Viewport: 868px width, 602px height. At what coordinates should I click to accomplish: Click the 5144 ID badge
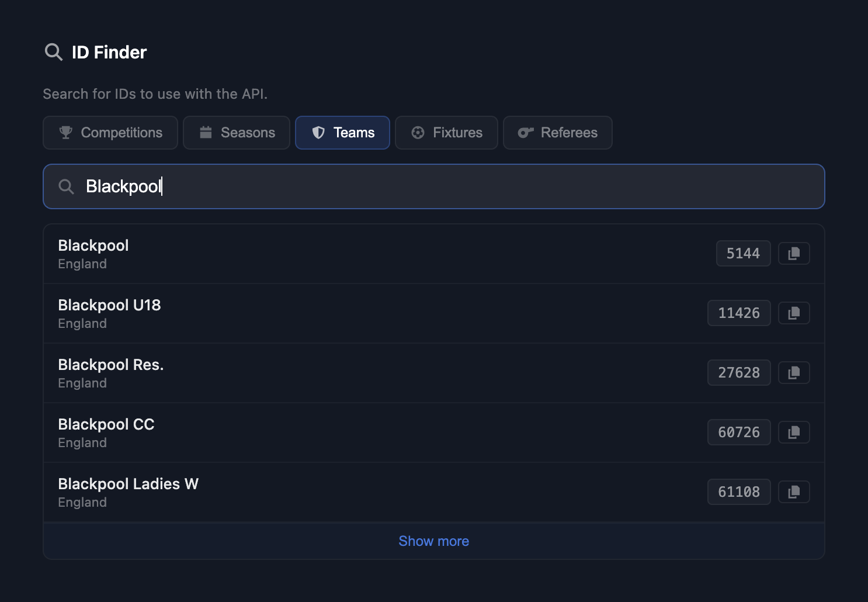tap(743, 254)
